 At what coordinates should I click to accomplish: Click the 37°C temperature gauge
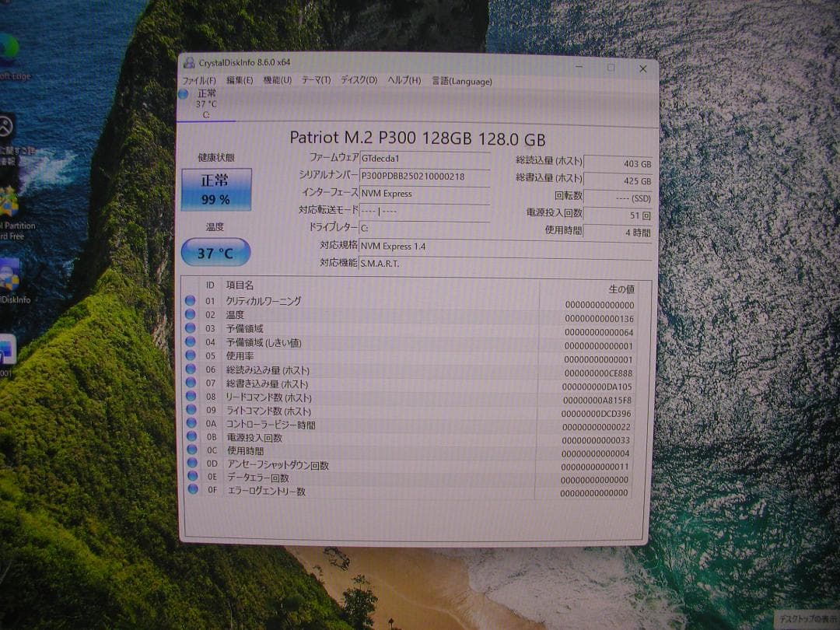(215, 253)
